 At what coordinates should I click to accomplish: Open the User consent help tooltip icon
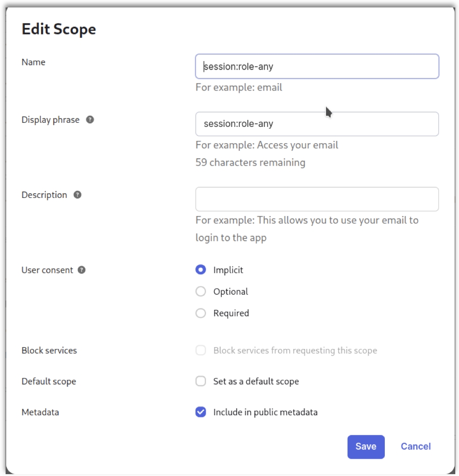point(82,270)
